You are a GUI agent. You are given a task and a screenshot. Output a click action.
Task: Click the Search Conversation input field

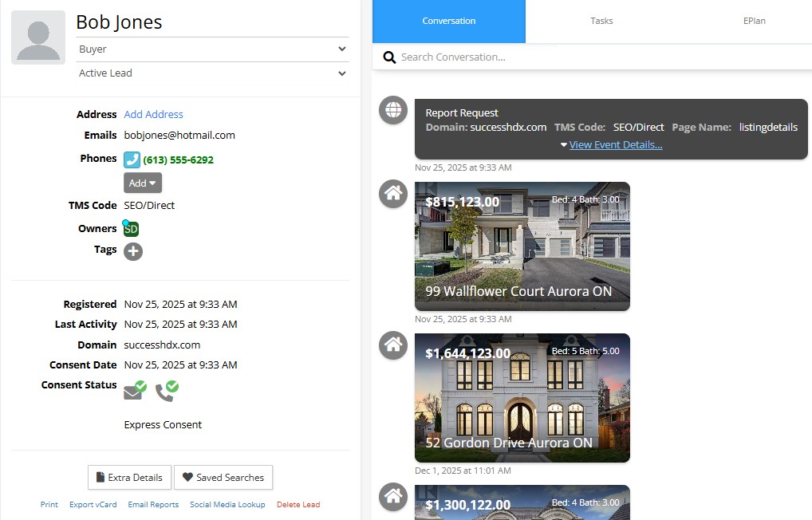pyautogui.click(x=598, y=57)
